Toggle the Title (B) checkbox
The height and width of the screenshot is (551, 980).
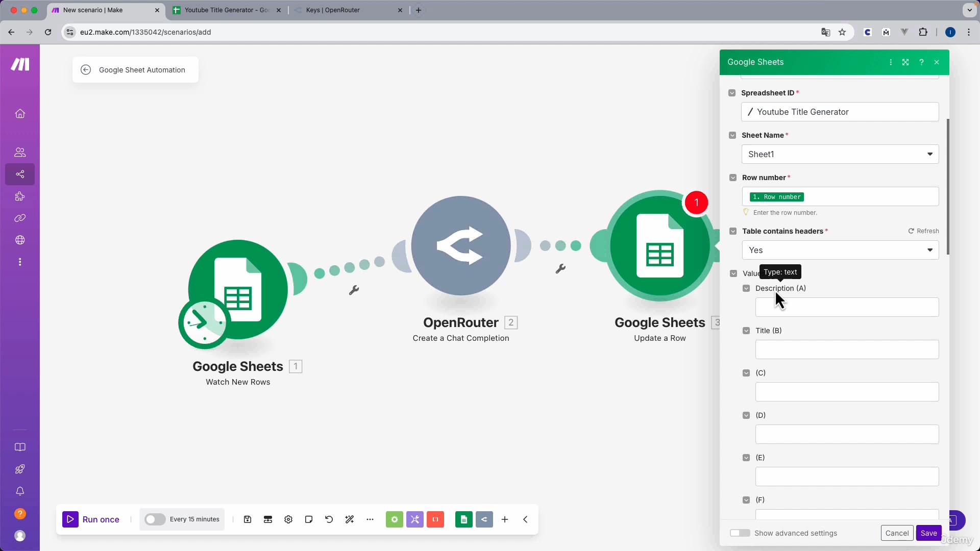pyautogui.click(x=746, y=331)
